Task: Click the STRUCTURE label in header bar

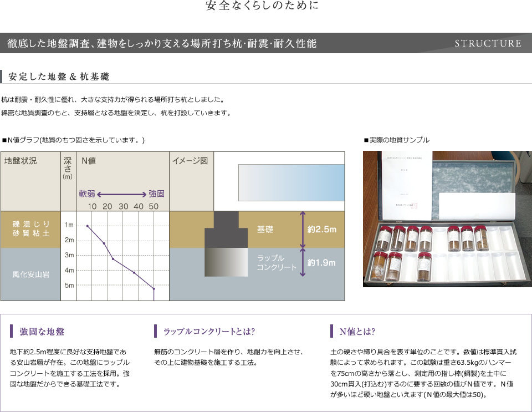Action: [x=488, y=43]
